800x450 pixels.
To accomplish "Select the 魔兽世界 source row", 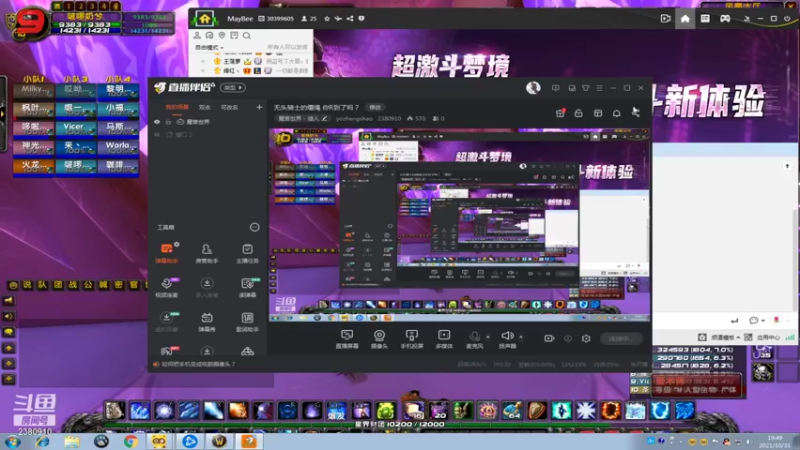I will 208,122.
